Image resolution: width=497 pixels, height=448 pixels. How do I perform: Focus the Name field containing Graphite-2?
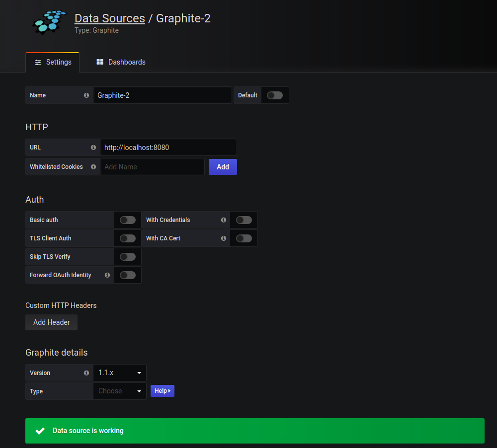tap(163, 95)
